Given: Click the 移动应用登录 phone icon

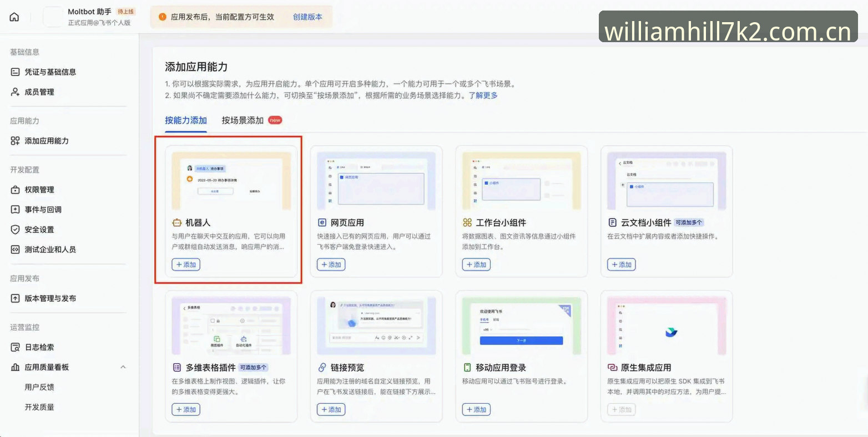Looking at the screenshot, I should tap(467, 368).
